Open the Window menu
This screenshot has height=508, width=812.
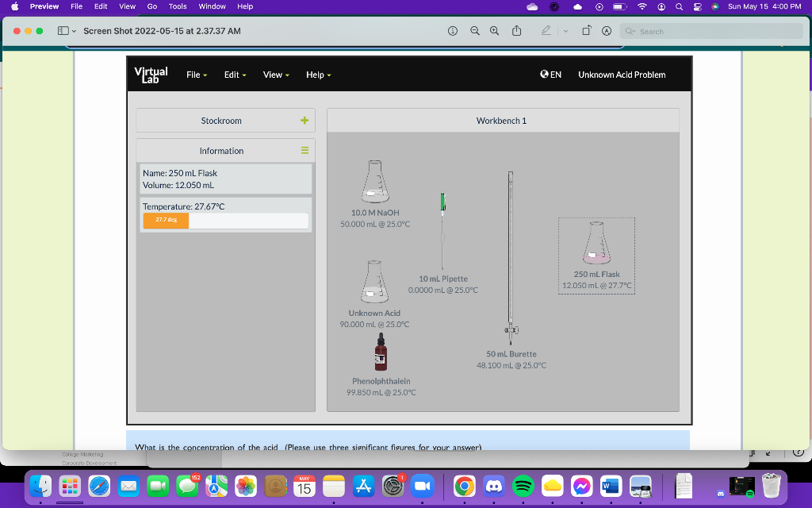click(213, 6)
